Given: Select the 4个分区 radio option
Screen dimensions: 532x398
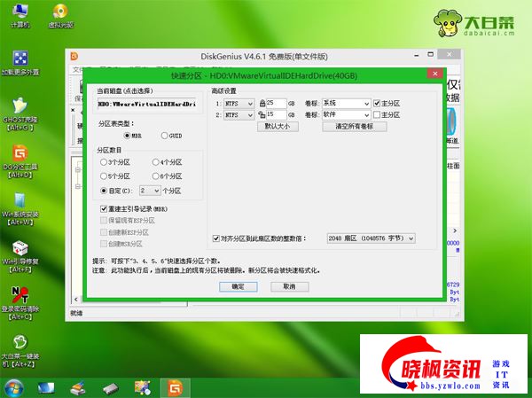Looking at the screenshot, I should [156, 162].
